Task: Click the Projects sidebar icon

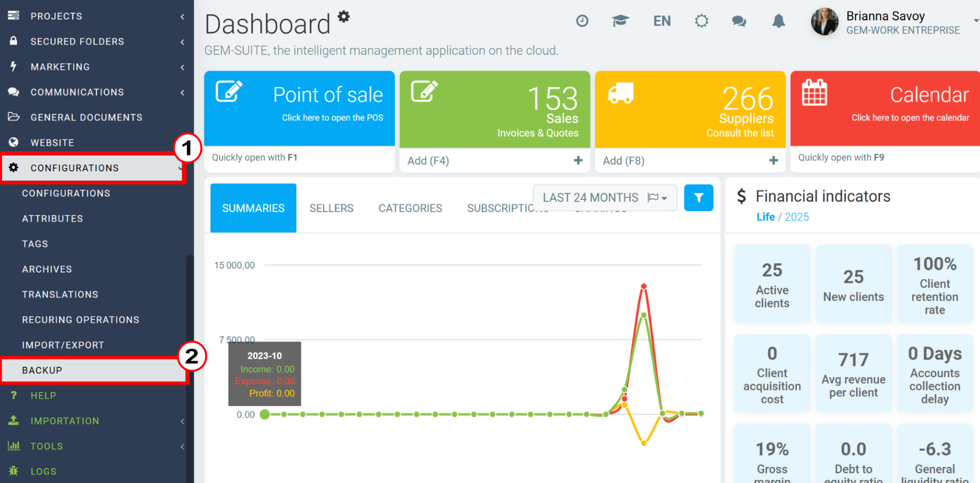Action: tap(13, 15)
